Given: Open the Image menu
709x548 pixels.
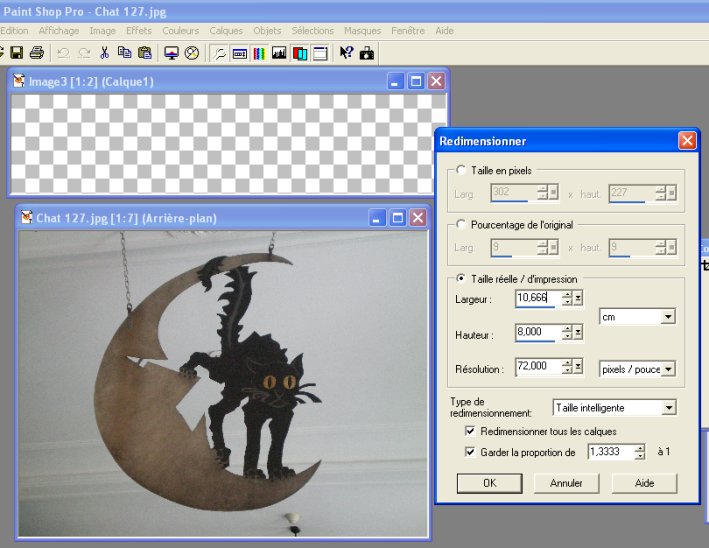Looking at the screenshot, I should point(103,31).
